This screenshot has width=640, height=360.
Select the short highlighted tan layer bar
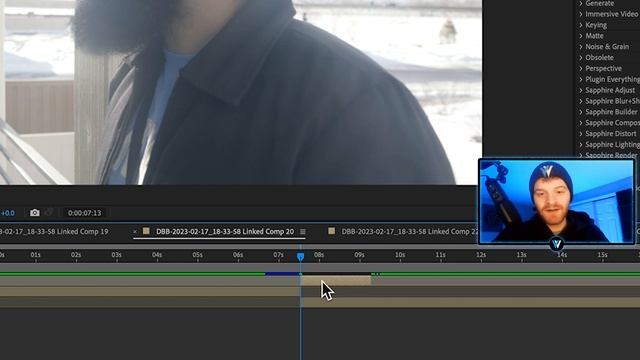pos(336,280)
